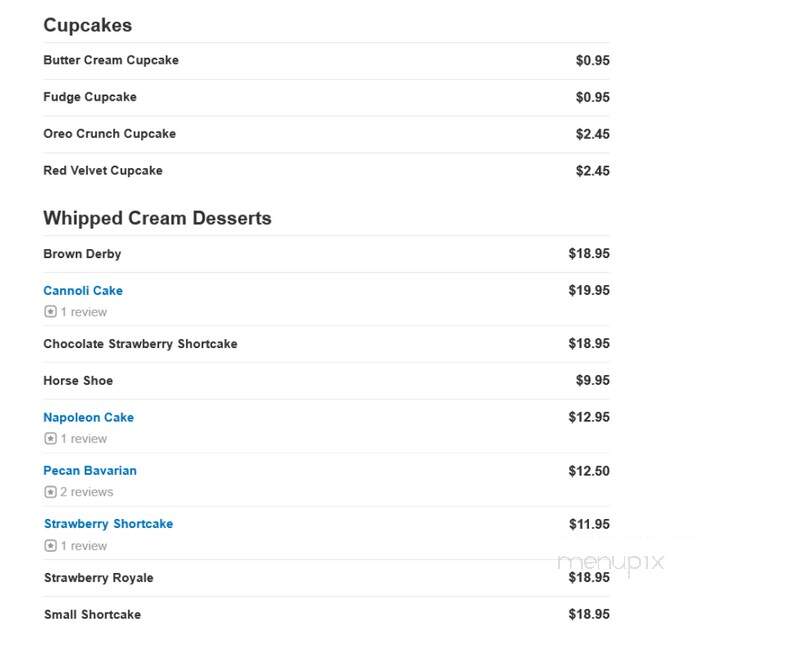The height and width of the screenshot is (645, 790).
Task: Open the Strawberry Shortcake link
Action: (x=108, y=524)
